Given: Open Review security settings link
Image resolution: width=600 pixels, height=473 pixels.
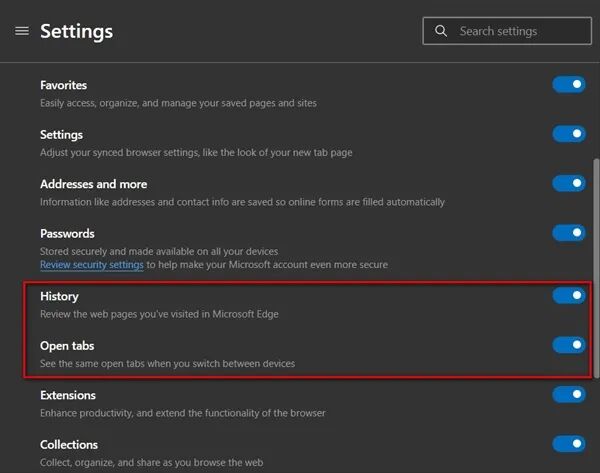Looking at the screenshot, I should point(92,265).
